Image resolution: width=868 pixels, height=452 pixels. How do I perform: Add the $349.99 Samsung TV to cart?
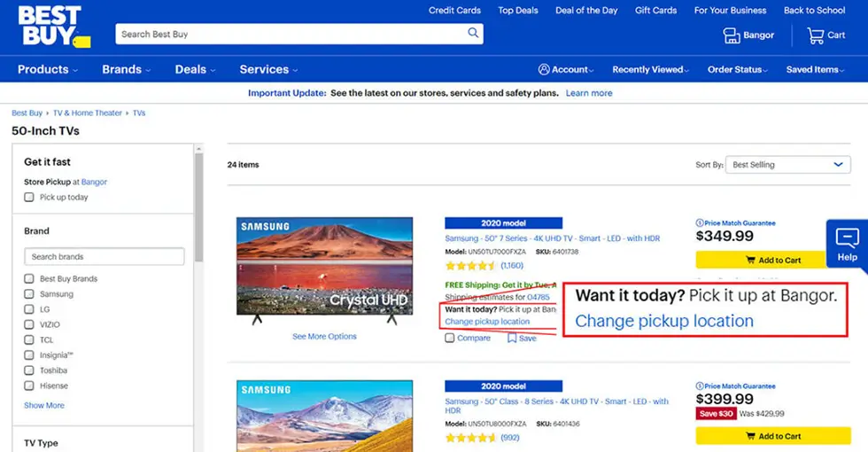tap(772, 260)
